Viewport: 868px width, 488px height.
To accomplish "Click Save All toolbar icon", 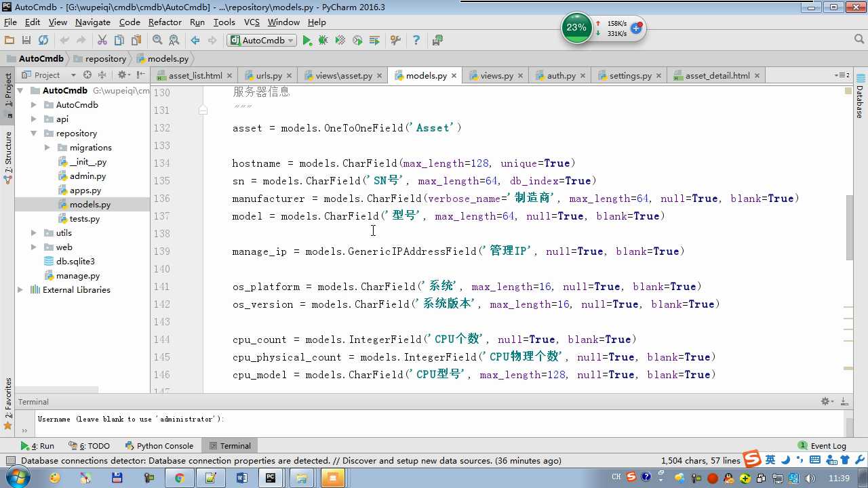I will click(x=26, y=41).
